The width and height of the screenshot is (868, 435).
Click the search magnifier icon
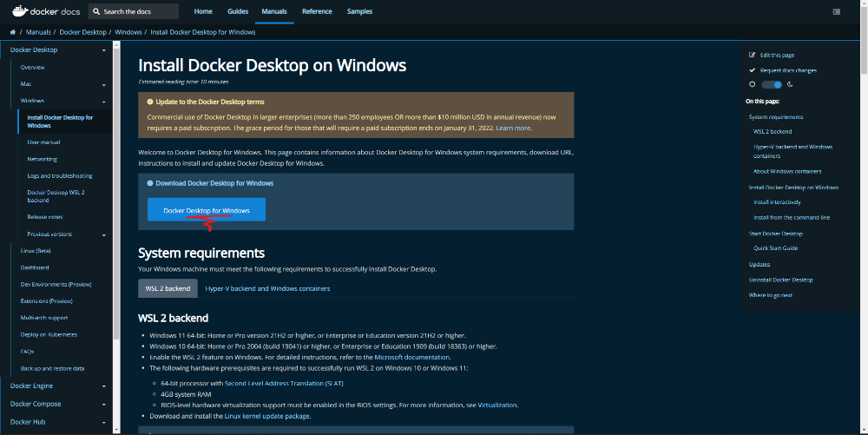(96, 11)
